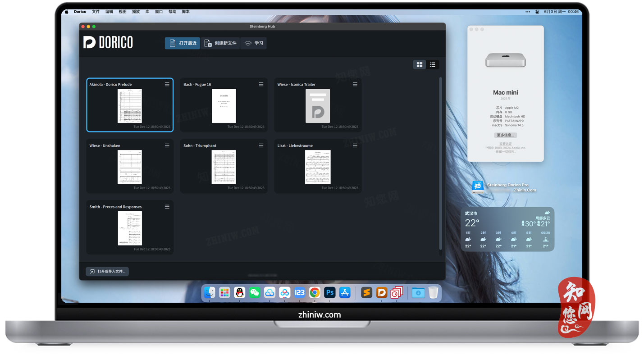Open Downloads folder in the dock

[x=418, y=293]
